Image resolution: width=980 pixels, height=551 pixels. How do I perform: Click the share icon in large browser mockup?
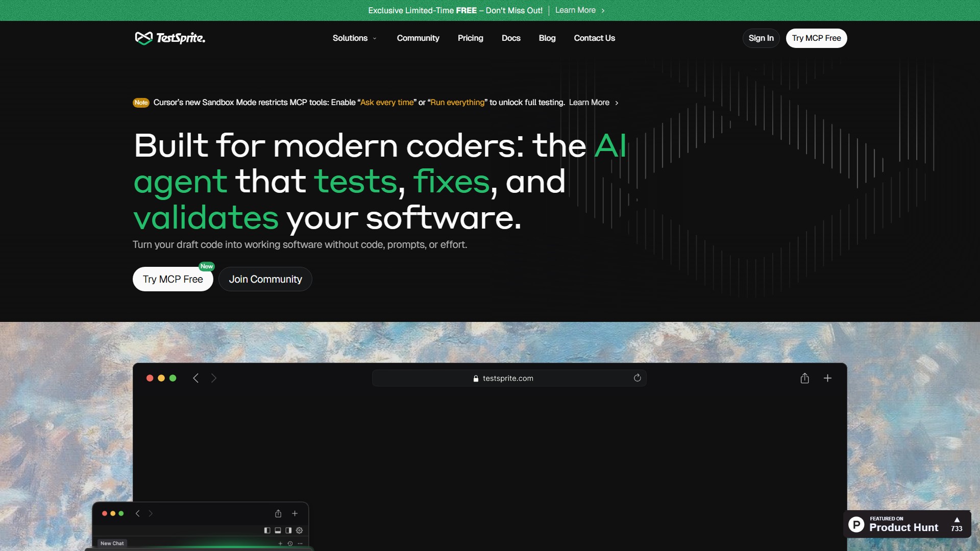(x=804, y=378)
